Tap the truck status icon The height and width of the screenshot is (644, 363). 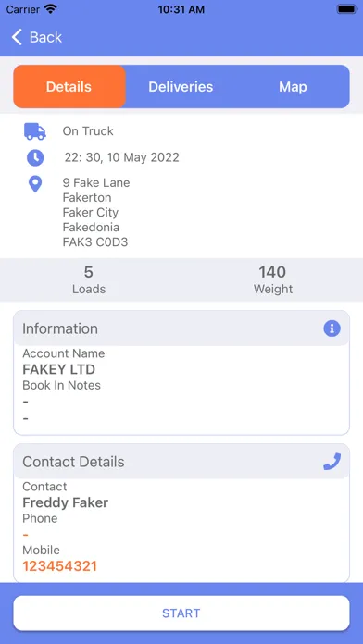35,131
